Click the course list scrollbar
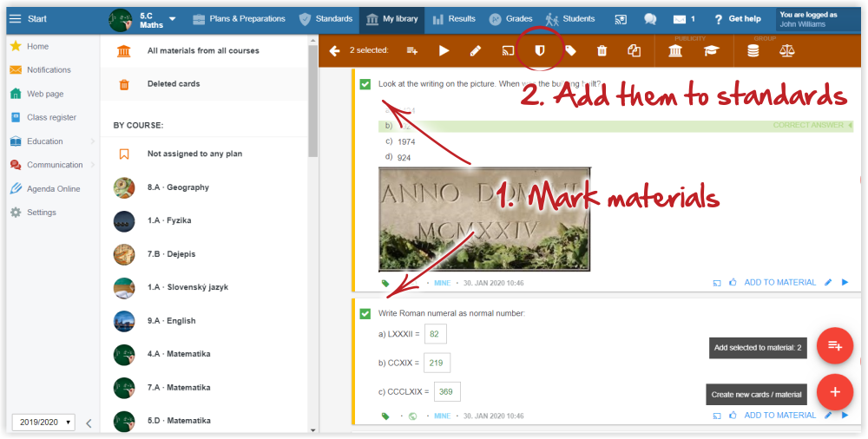The image size is (868, 439). [x=313, y=100]
